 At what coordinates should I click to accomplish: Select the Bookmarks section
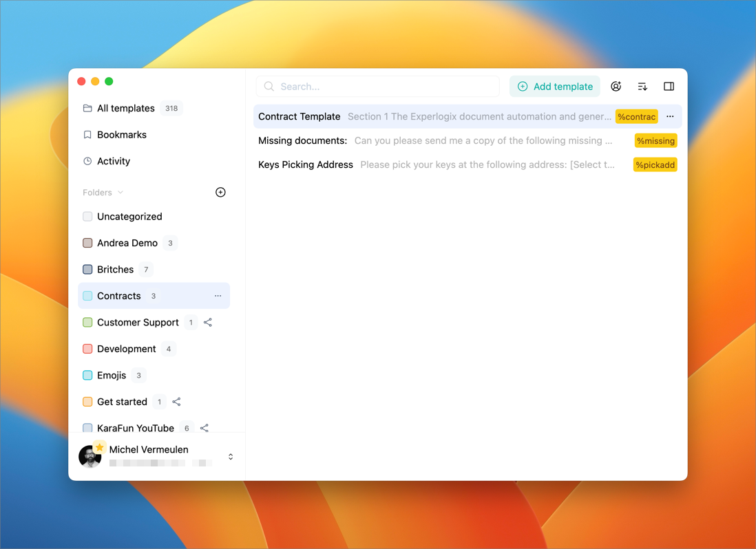coord(120,135)
